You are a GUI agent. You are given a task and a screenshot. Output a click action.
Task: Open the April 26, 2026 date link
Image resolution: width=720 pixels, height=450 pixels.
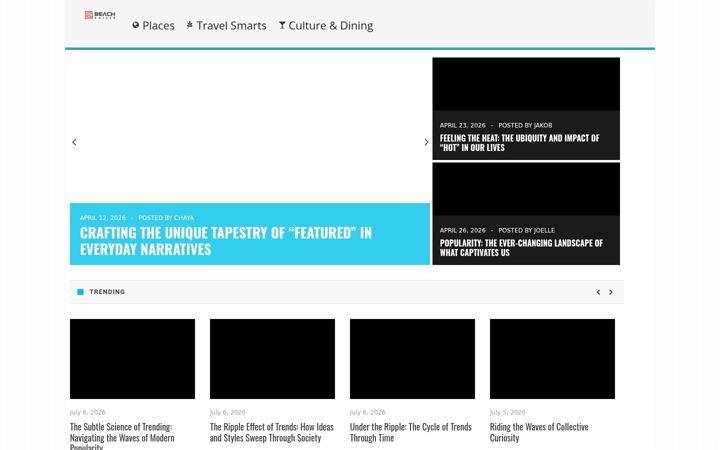pos(462,231)
